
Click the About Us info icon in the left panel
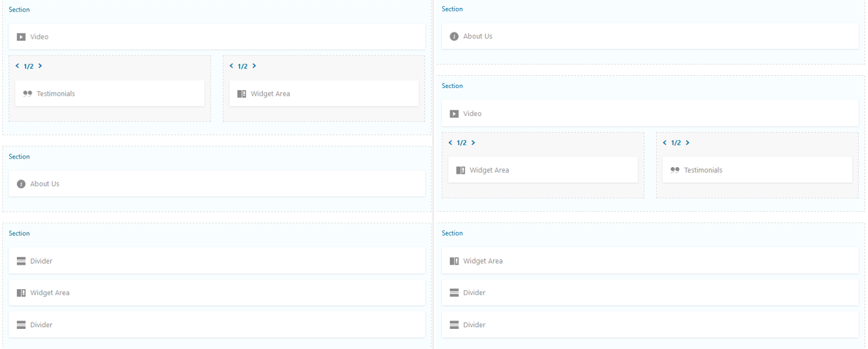point(21,184)
